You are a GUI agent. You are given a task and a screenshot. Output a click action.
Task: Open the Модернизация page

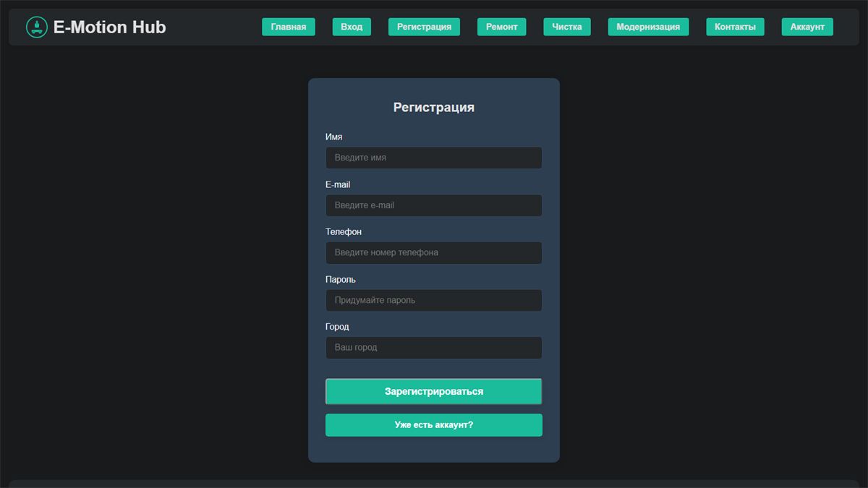tap(648, 27)
